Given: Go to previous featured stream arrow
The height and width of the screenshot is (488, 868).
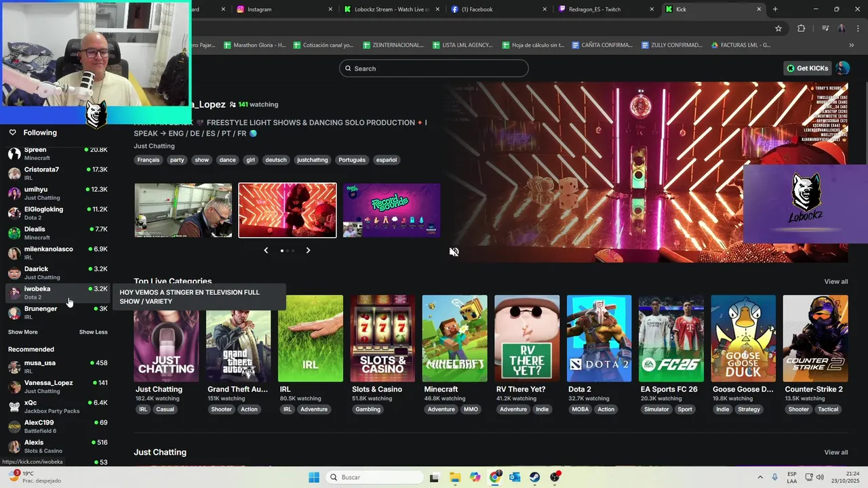Looking at the screenshot, I should point(266,250).
